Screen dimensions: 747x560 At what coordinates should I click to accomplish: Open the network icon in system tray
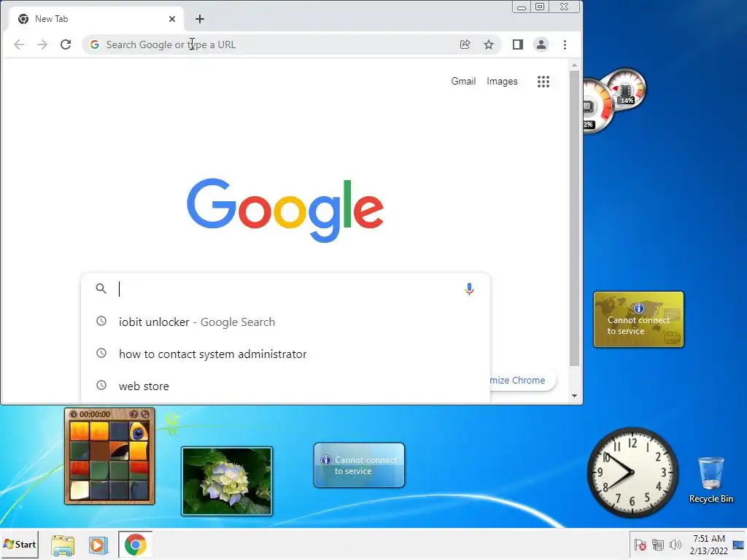coord(658,545)
